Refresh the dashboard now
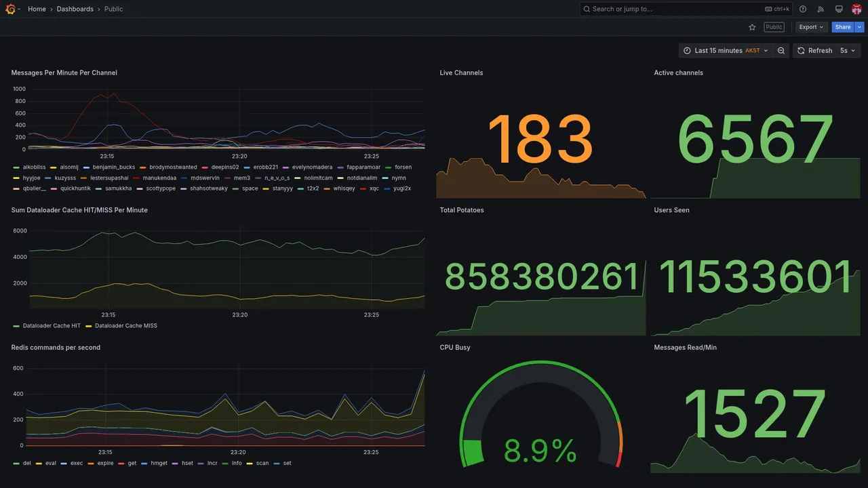Image resolution: width=868 pixels, height=488 pixels. 814,51
